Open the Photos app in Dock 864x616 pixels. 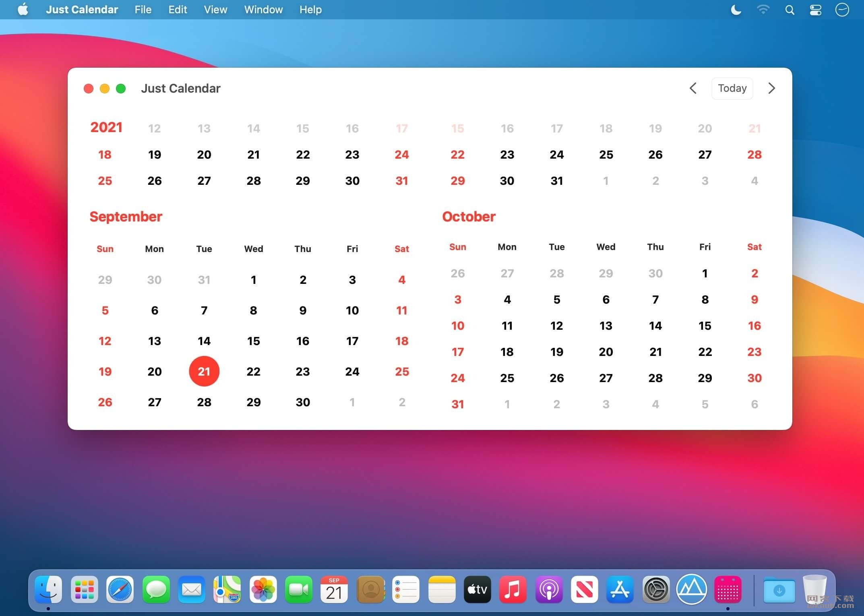[263, 590]
